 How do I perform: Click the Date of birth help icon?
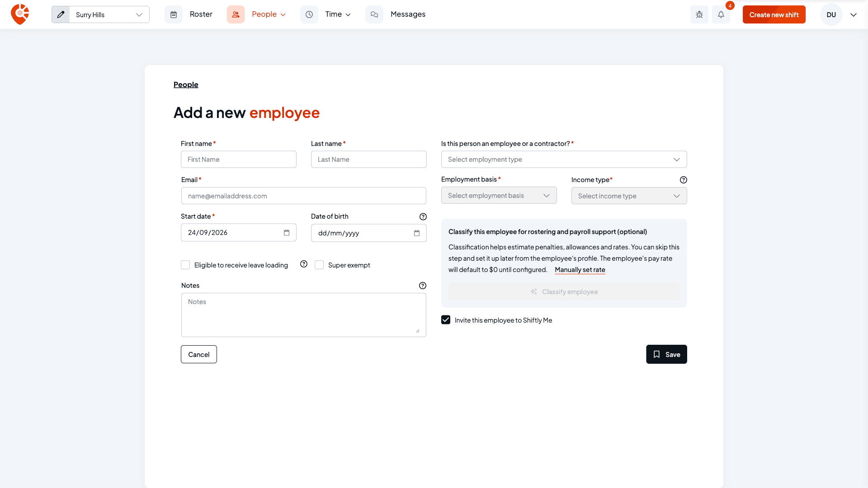tap(423, 217)
